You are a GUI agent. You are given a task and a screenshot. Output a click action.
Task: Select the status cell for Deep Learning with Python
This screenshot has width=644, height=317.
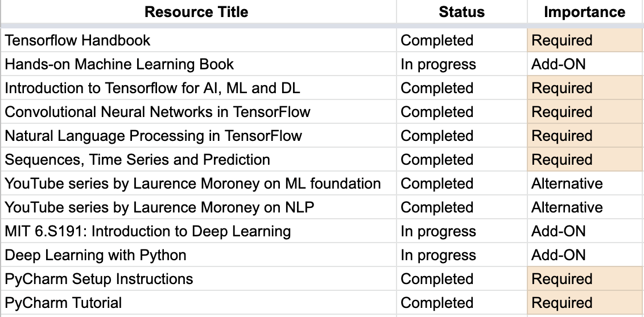[438, 255]
